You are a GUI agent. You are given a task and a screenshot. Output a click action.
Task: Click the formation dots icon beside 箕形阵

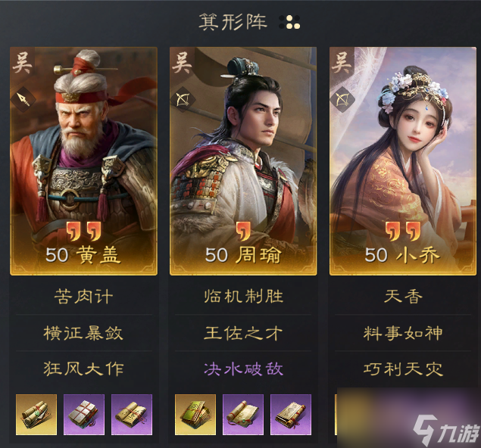[x=290, y=22]
